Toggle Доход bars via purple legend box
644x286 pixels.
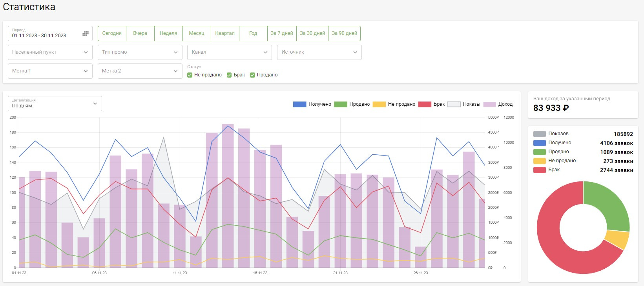(489, 104)
